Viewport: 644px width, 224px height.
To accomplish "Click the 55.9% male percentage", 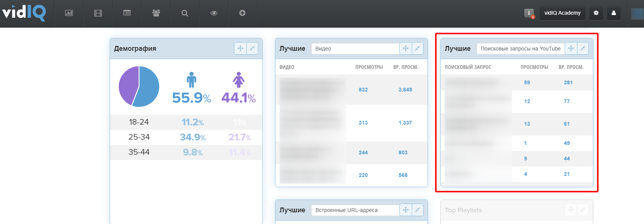I will (x=192, y=98).
